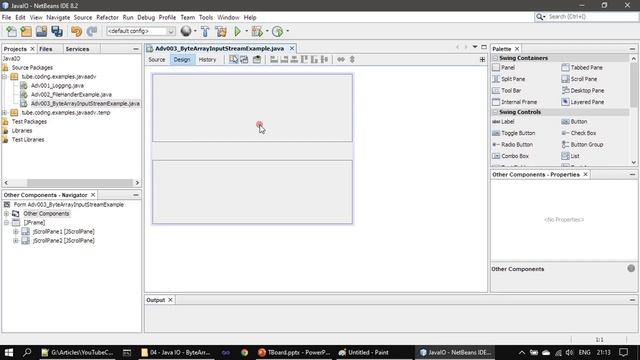Select Scroll Pane in the Palette
The image size is (640, 360).
[x=579, y=79]
